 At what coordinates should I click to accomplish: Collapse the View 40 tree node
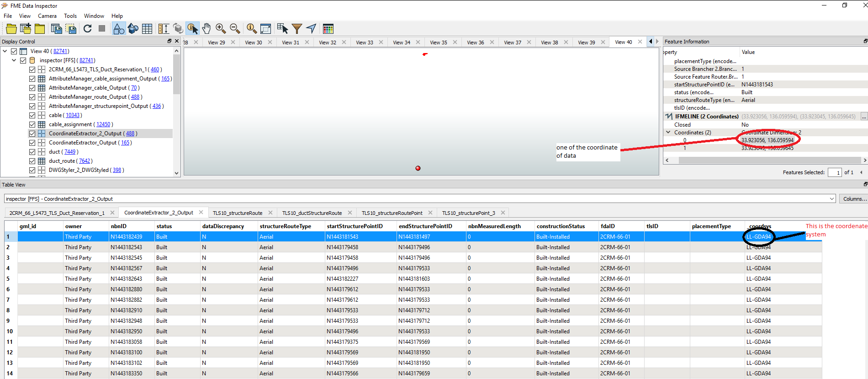pyautogui.click(x=5, y=51)
